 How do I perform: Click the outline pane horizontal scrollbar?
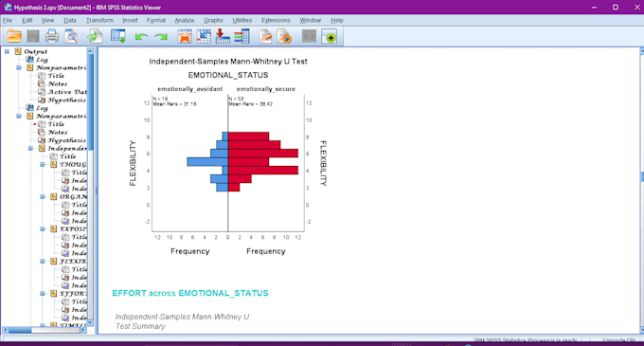coord(45,330)
